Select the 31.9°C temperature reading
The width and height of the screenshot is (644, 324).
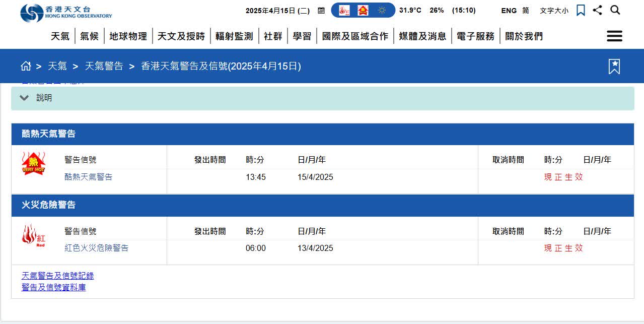click(x=410, y=10)
